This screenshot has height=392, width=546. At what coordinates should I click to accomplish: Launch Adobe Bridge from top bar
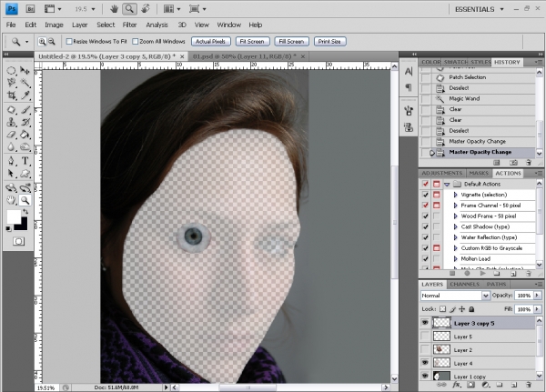coord(30,9)
